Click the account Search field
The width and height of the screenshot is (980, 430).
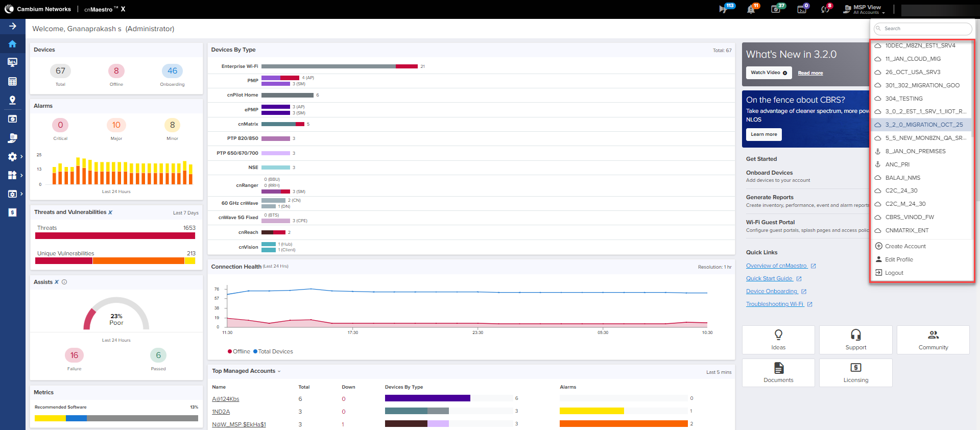[x=923, y=29]
